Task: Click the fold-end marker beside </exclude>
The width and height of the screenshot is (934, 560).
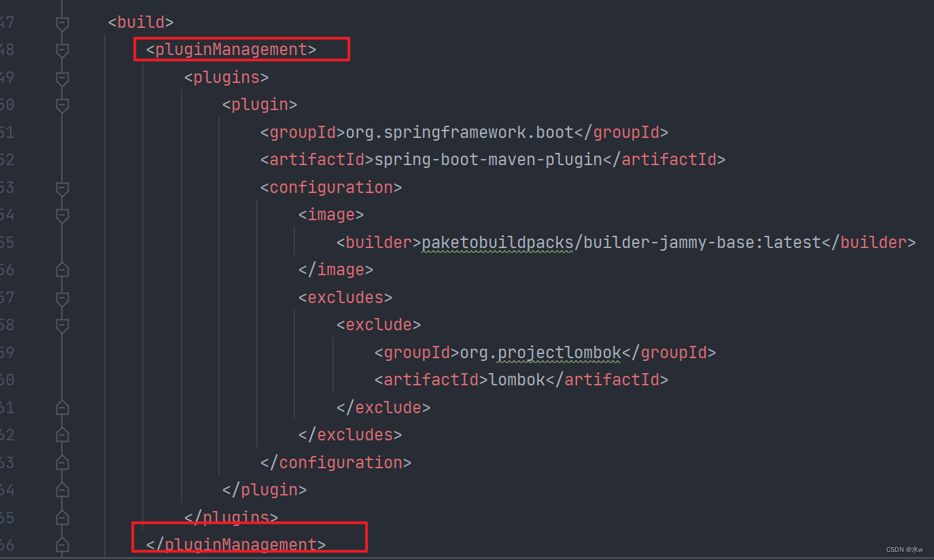Action: click(62, 408)
